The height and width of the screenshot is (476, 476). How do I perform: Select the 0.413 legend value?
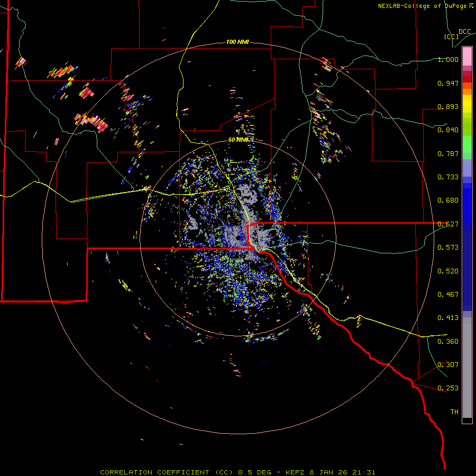448,318
